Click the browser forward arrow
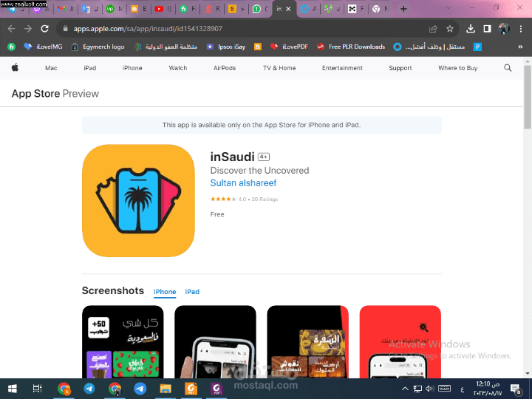The height and width of the screenshot is (399, 532). point(28,29)
